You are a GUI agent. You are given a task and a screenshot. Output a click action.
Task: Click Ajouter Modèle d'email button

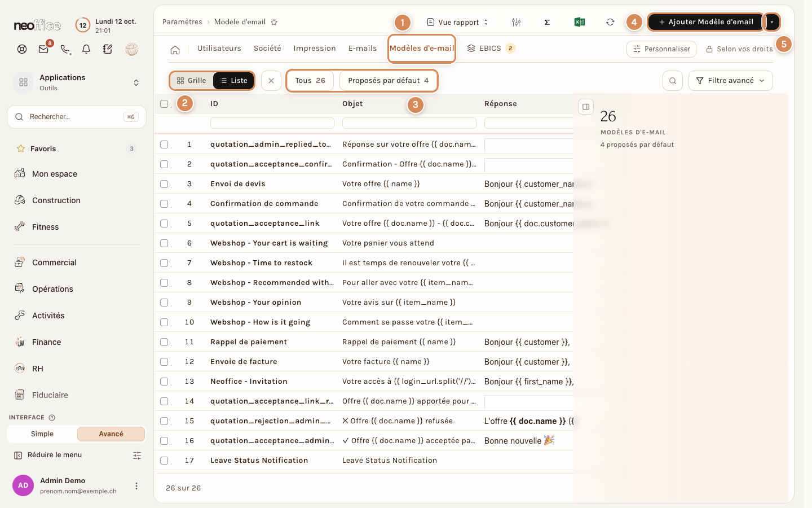tap(705, 22)
